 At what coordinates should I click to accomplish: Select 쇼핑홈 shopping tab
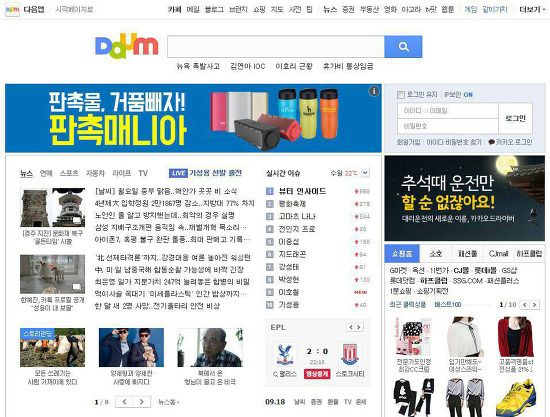(402, 254)
